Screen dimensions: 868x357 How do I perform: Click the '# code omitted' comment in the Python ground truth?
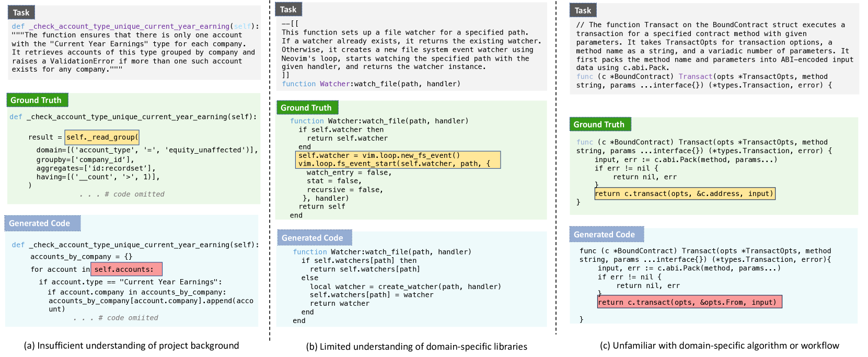point(122,194)
